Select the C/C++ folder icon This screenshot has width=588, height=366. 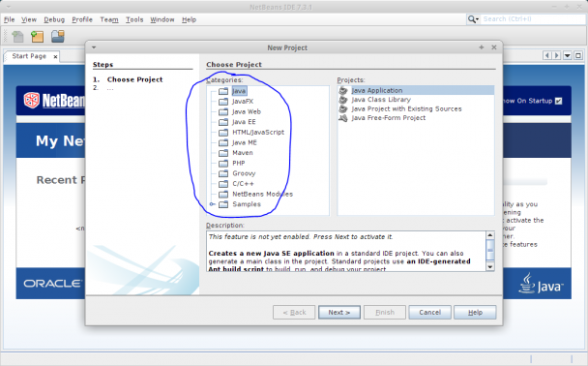point(223,184)
